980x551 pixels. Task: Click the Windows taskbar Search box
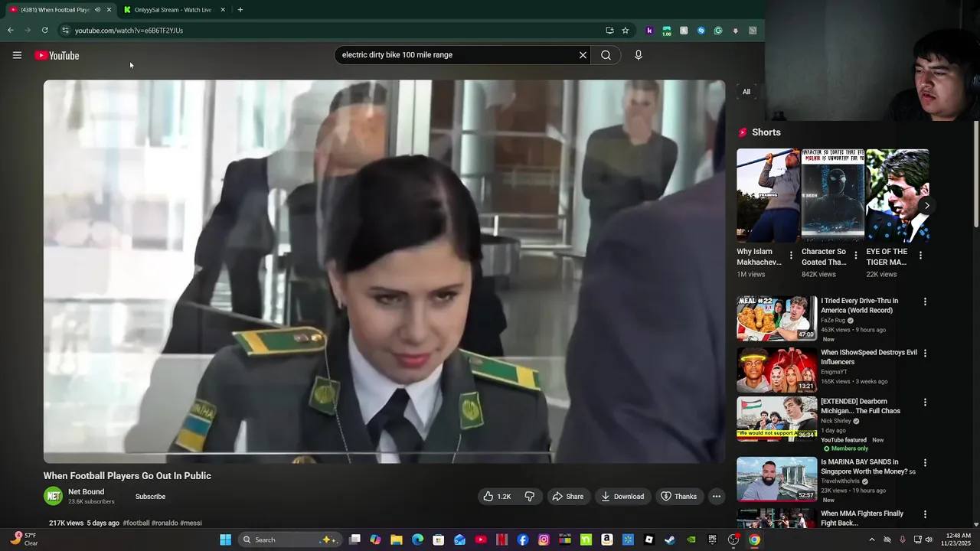289,540
